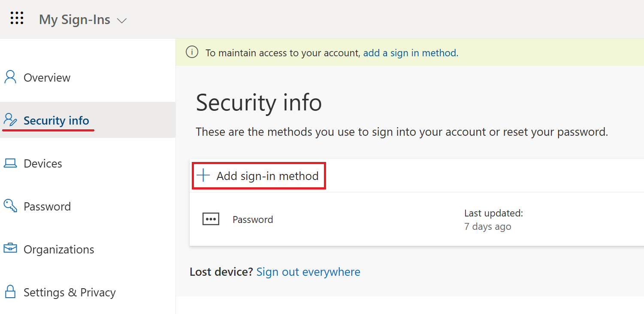Image resolution: width=644 pixels, height=314 pixels.
Task: Select the Password navigation label in sidebar
Action: point(47,207)
